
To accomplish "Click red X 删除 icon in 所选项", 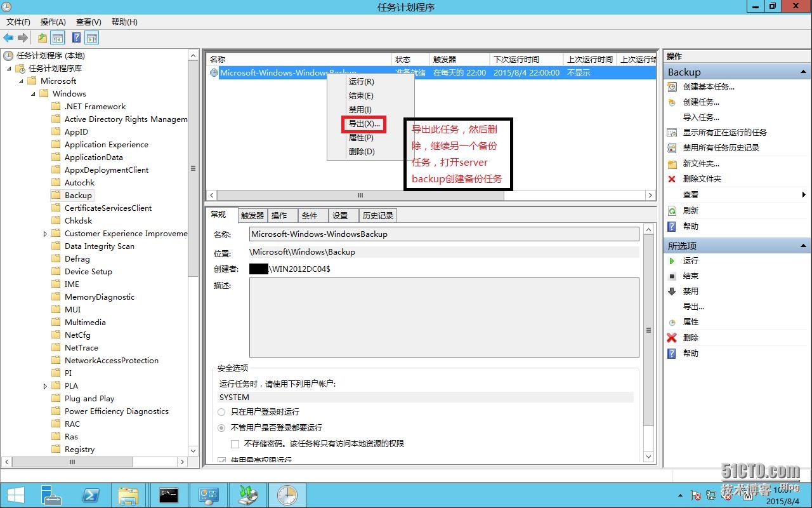I will pos(672,338).
